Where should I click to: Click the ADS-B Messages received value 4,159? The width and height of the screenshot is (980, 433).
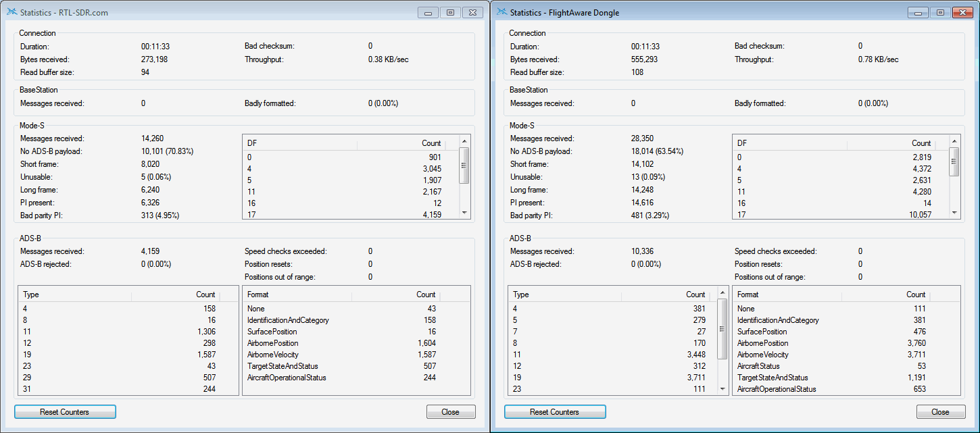pos(150,251)
